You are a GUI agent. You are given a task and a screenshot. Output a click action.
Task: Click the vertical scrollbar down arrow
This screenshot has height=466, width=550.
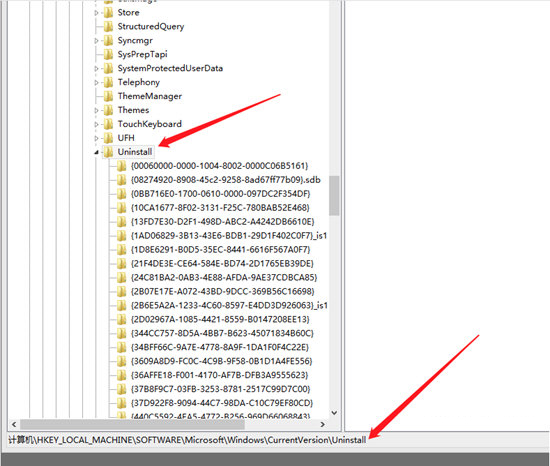334,413
